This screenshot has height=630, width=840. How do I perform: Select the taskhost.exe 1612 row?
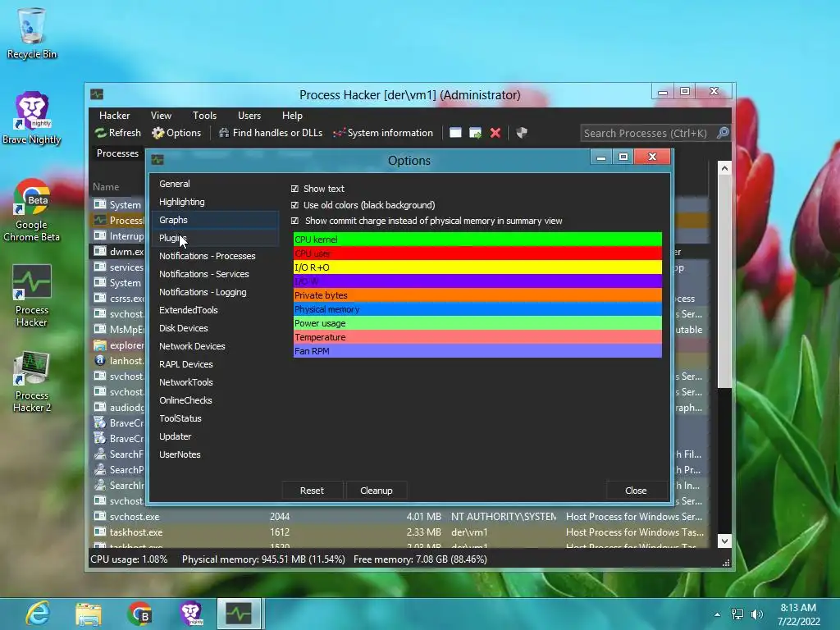399,532
